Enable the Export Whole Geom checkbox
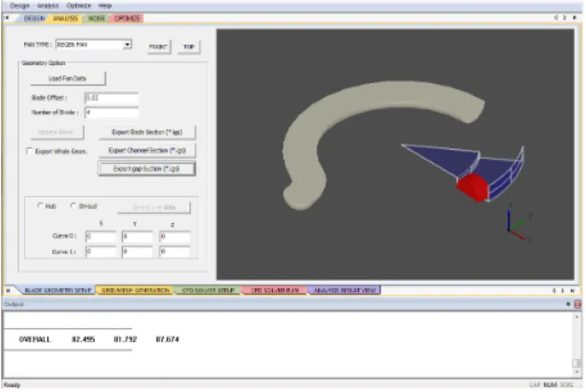 (29, 151)
